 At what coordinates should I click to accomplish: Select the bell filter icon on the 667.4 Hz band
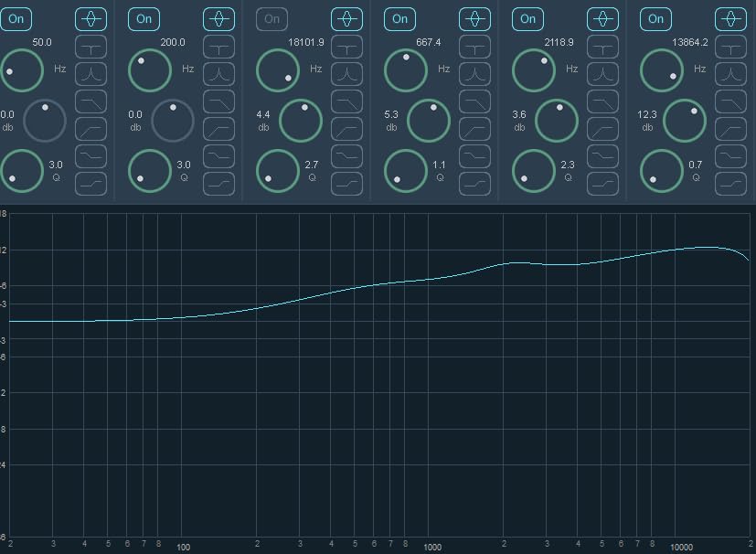tap(475, 19)
